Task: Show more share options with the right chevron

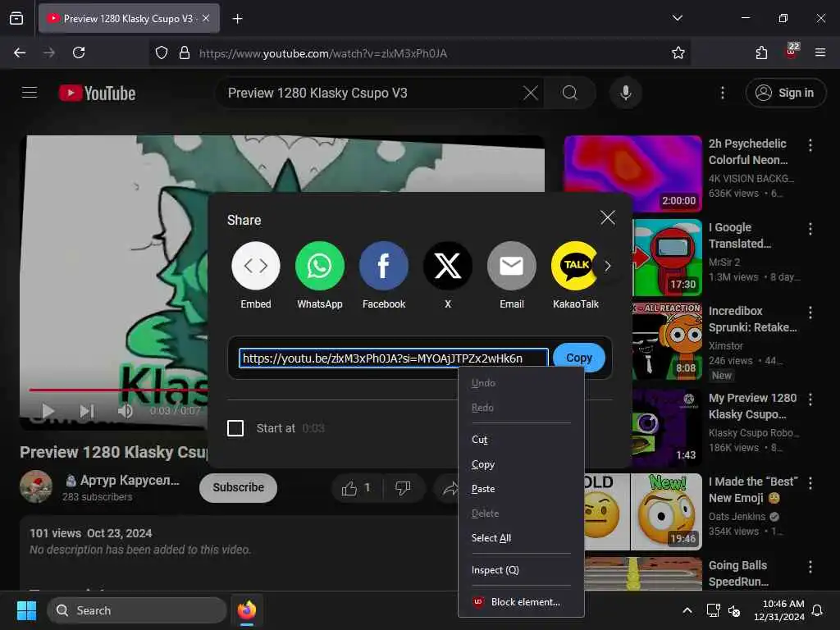Action: [608, 267]
